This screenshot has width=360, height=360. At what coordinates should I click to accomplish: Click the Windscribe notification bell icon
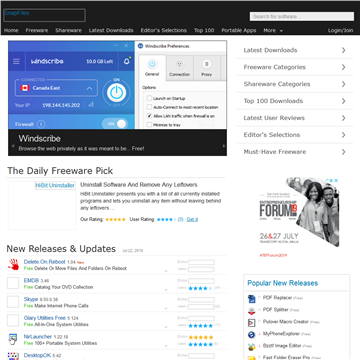(127, 61)
